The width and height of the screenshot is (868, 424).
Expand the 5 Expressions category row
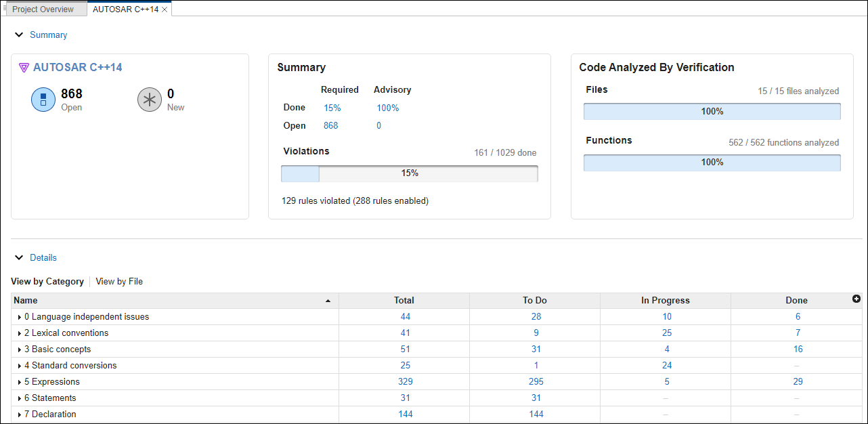[x=20, y=382]
